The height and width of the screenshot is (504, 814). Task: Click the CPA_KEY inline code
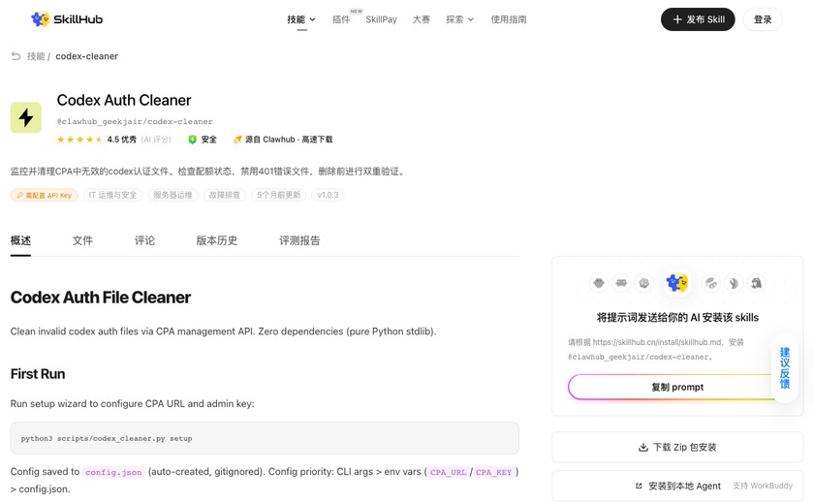[493, 472]
